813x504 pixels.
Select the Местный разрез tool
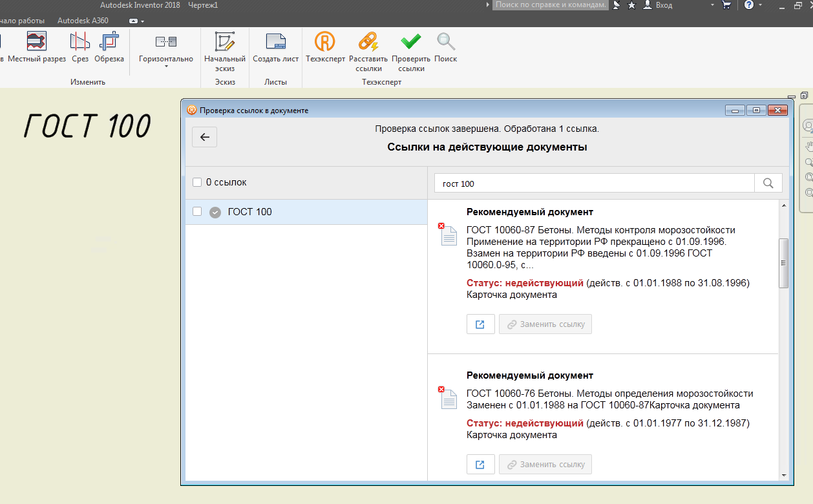point(36,43)
